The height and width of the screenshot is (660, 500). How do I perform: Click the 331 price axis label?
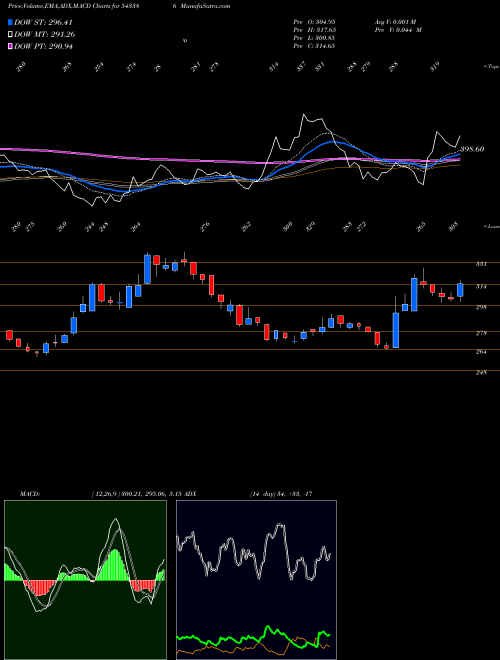[x=481, y=264]
